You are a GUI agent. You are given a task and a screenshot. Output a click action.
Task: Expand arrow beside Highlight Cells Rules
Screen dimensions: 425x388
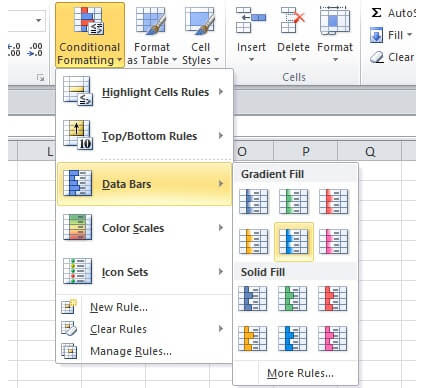point(221,91)
